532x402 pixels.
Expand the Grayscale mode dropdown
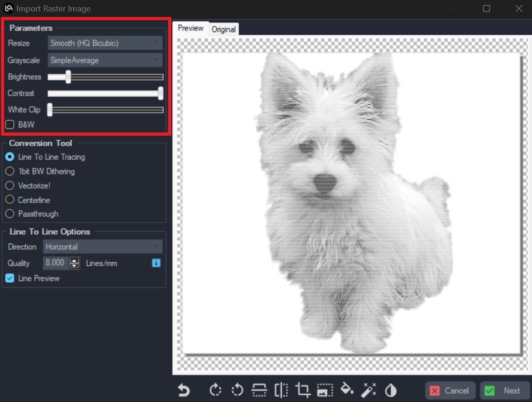pyautogui.click(x=105, y=60)
